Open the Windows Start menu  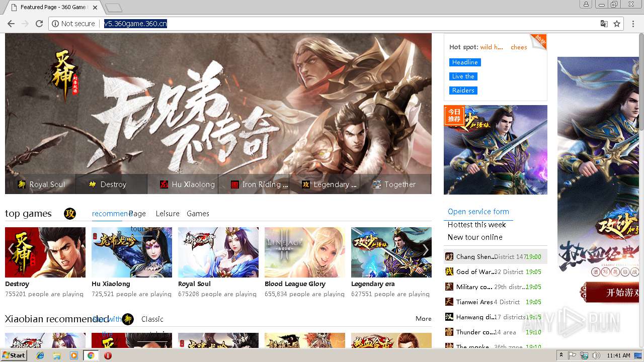(14, 355)
